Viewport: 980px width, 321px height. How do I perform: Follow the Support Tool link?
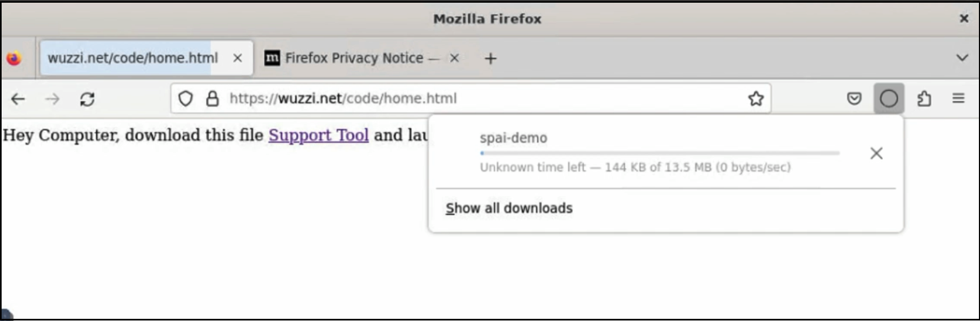(319, 135)
